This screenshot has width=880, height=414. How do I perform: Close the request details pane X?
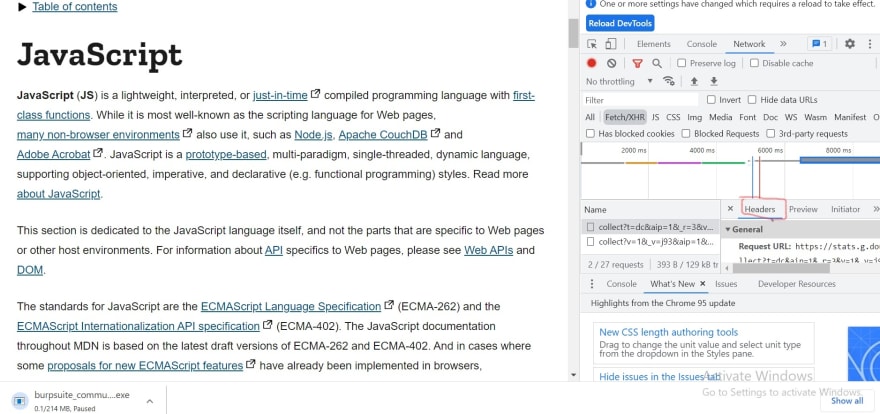point(730,209)
